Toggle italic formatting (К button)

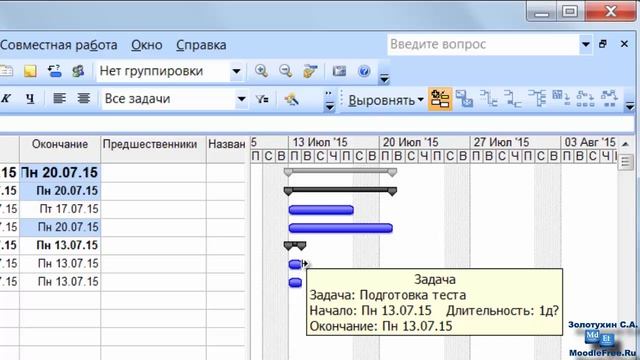pyautogui.click(x=6, y=98)
